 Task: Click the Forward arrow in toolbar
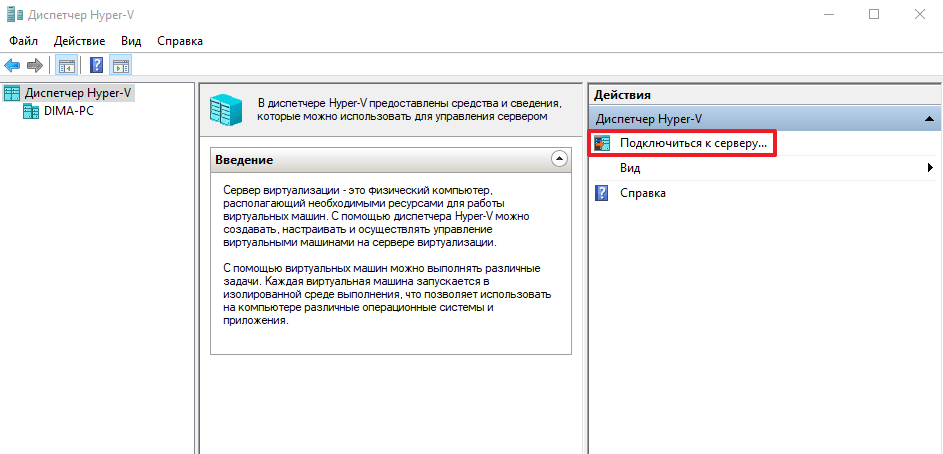point(35,66)
